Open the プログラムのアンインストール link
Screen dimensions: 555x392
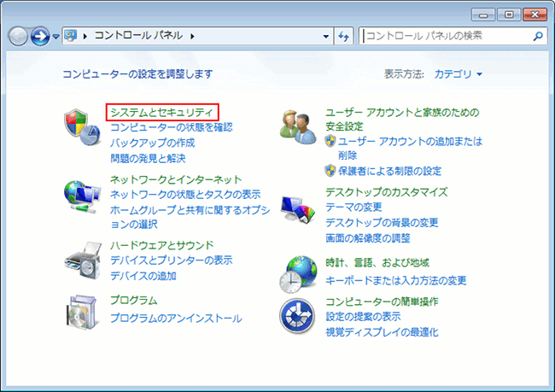click(176, 318)
